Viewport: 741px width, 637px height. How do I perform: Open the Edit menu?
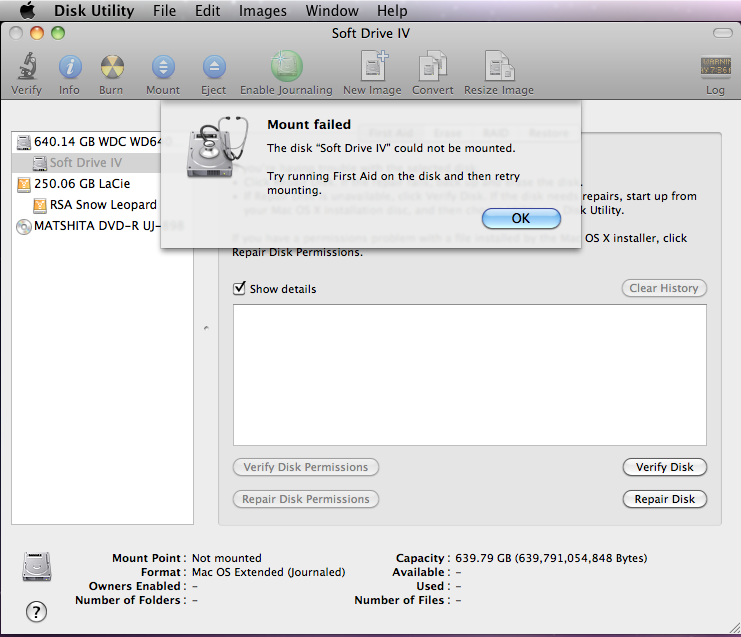coord(207,10)
